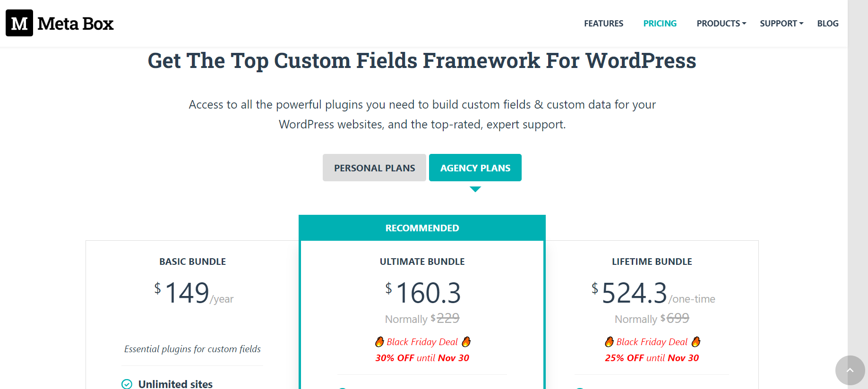Open the Blog link
The width and height of the screenshot is (868, 389).
coord(828,24)
